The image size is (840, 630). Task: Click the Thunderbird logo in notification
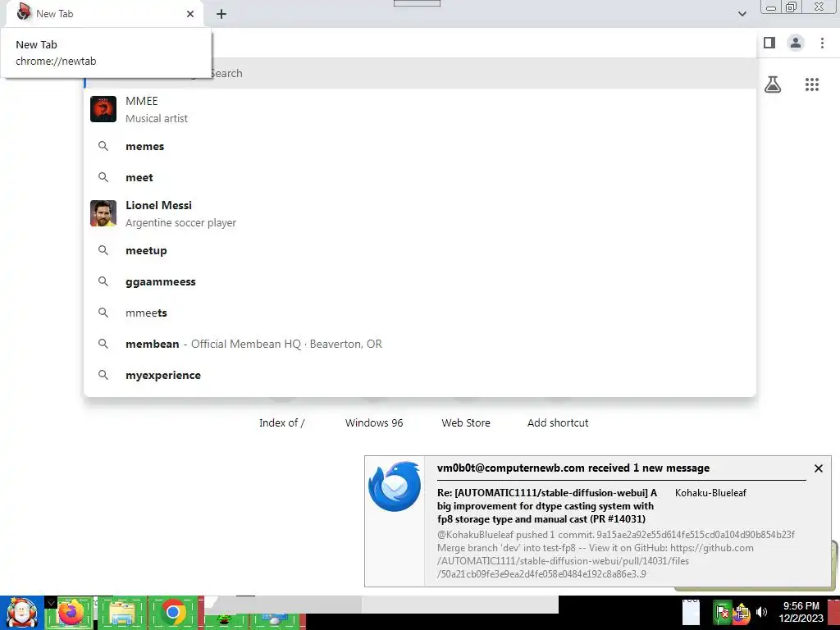[x=395, y=486]
